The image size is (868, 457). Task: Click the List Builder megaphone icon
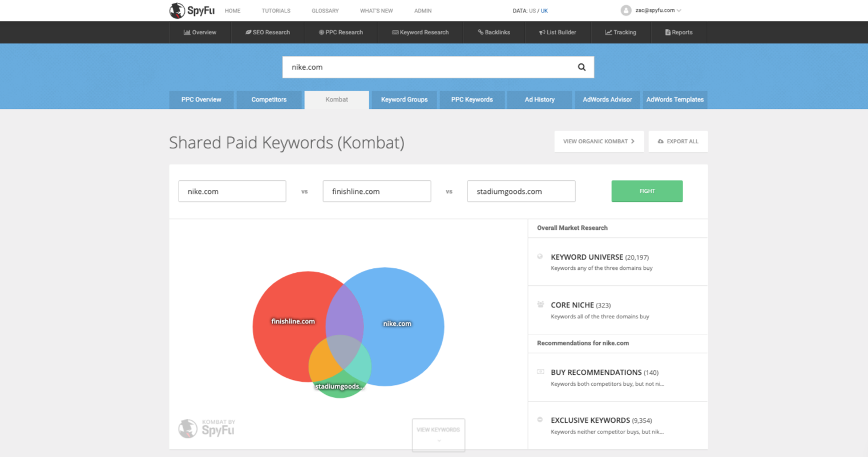542,33
